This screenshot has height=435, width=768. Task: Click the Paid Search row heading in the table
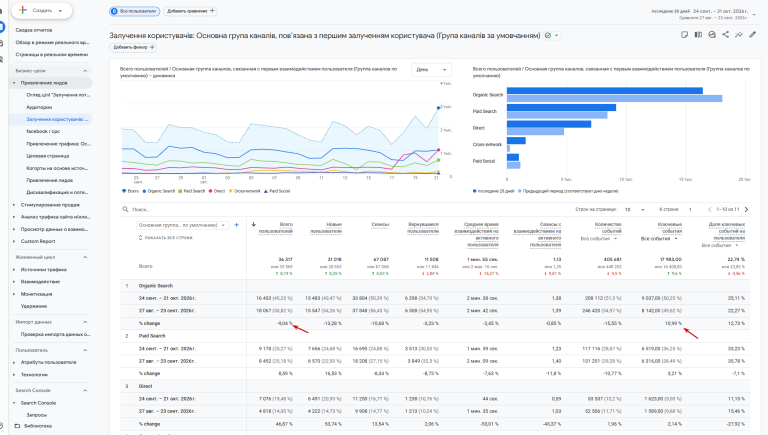click(x=152, y=336)
